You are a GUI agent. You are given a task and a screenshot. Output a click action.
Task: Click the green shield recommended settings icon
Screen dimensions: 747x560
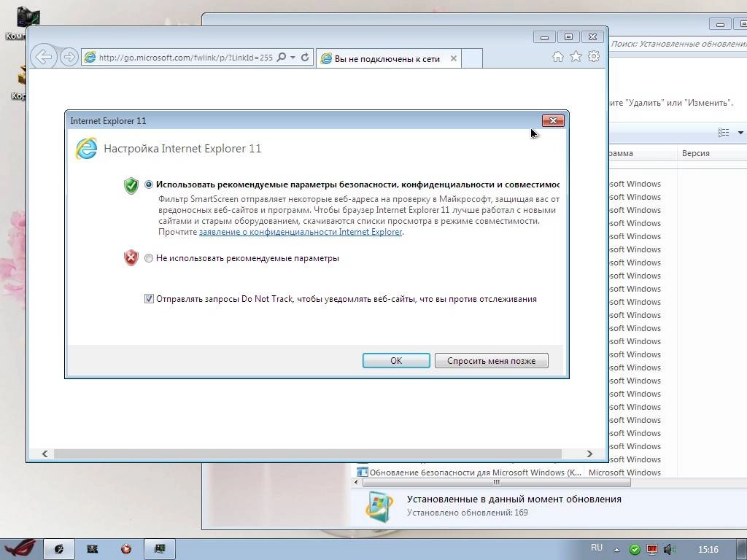click(x=131, y=185)
